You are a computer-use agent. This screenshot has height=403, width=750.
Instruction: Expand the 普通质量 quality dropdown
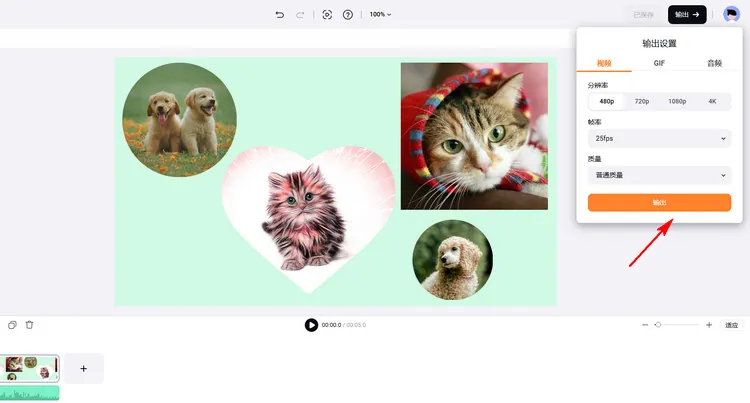pos(659,175)
